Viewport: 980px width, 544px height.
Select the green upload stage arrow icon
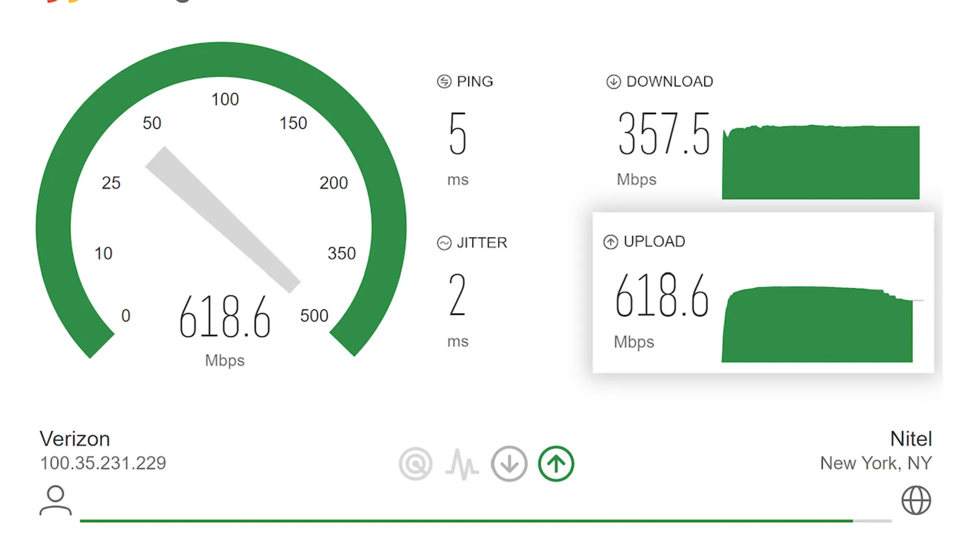tap(556, 464)
